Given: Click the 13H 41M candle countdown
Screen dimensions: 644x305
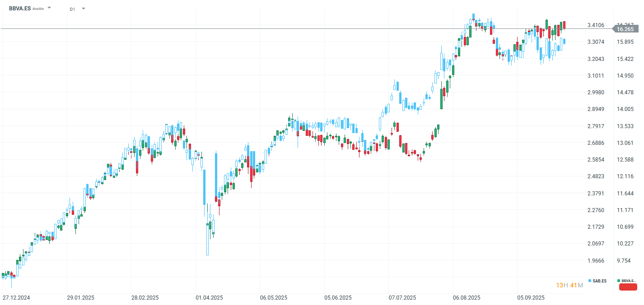Looking at the screenshot, I should (x=569, y=285).
